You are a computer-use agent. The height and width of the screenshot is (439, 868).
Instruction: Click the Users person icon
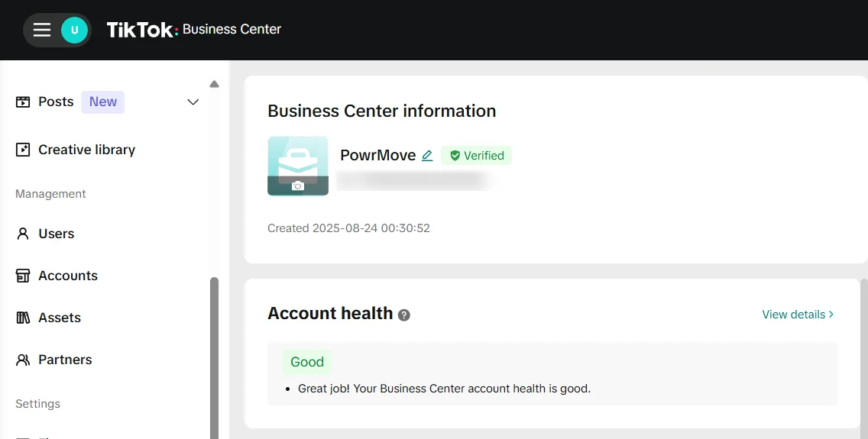(23, 234)
